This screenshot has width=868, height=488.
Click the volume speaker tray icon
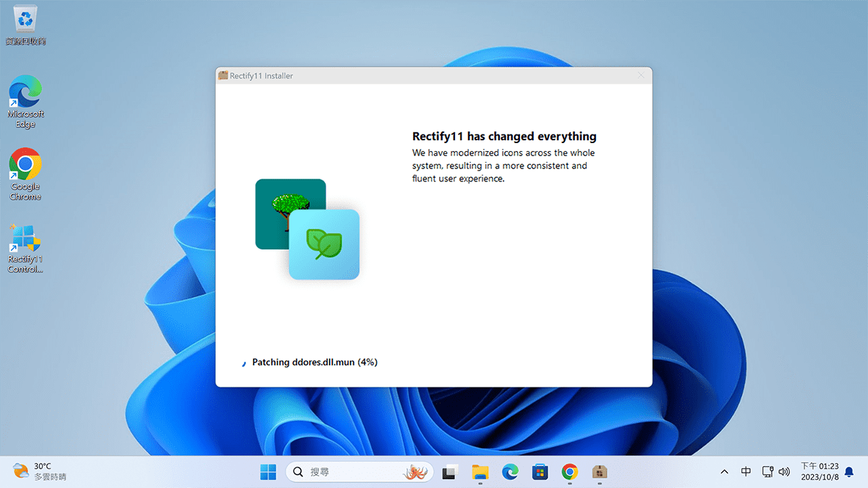coord(784,472)
